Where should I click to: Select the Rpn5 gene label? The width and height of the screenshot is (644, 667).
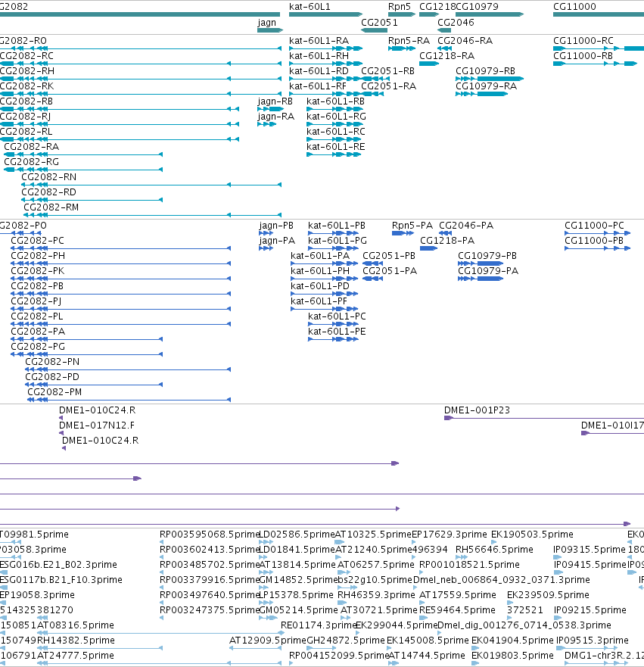tap(399, 6)
